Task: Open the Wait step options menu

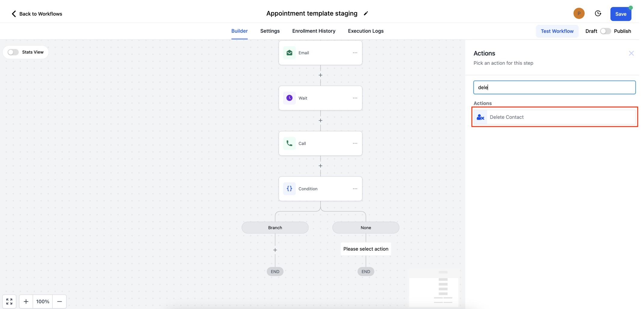Action: click(355, 98)
